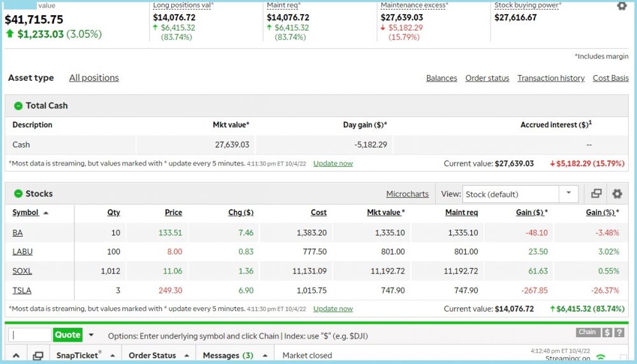The height and width of the screenshot is (364, 637).
Task: Click the Stocks section settings gear
Action: click(x=617, y=194)
